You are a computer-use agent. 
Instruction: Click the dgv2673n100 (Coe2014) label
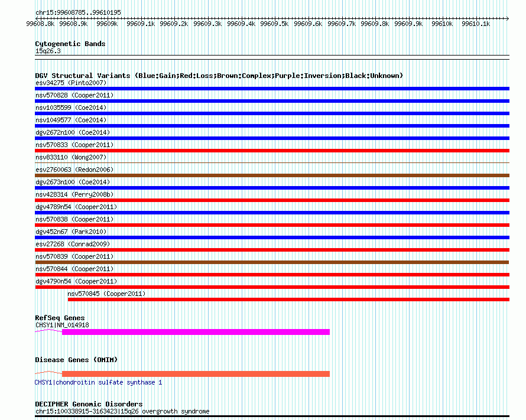(x=73, y=182)
